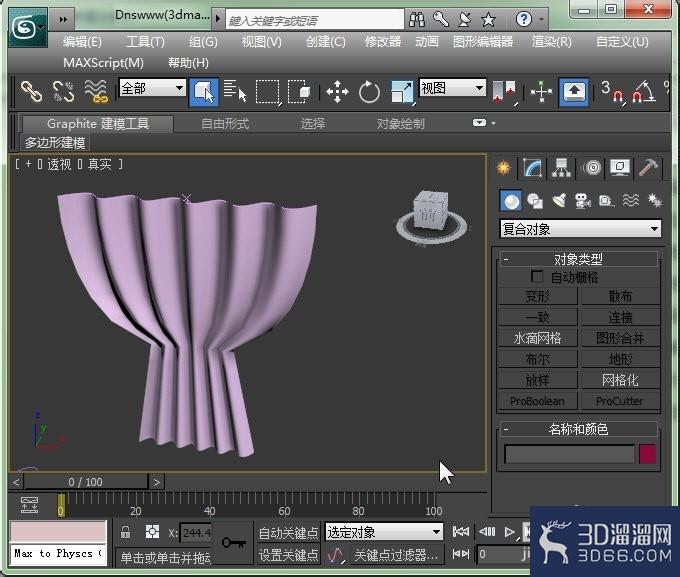Toggle the 3D Snaps button

(613, 92)
